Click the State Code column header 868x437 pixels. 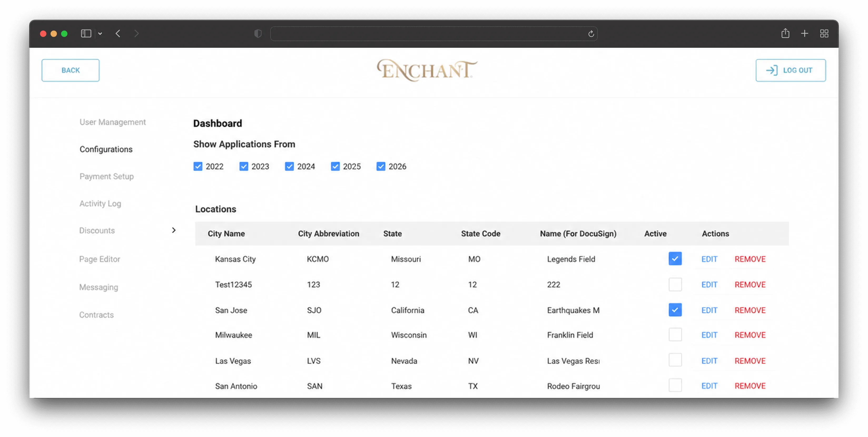(x=481, y=233)
